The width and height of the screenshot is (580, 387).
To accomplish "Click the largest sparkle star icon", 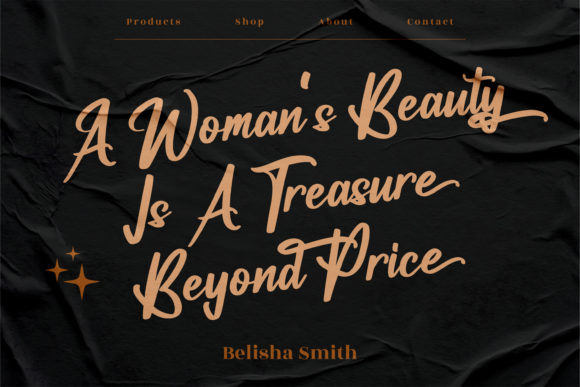I will (x=82, y=282).
